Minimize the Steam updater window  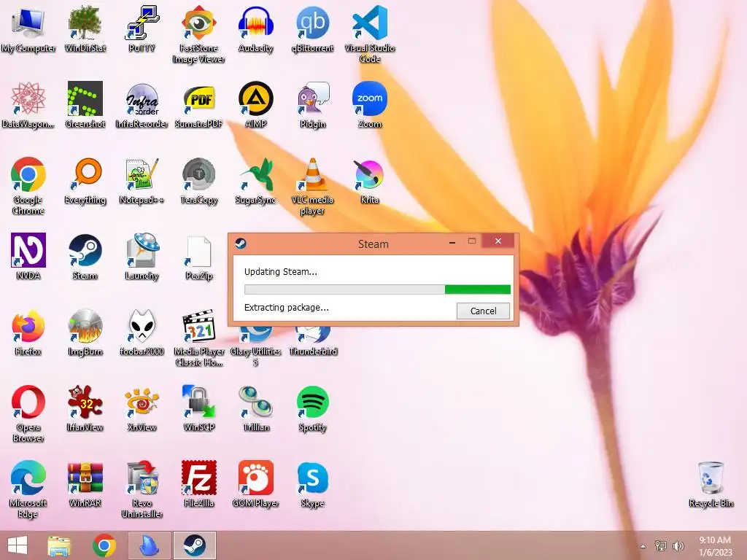tap(452, 242)
